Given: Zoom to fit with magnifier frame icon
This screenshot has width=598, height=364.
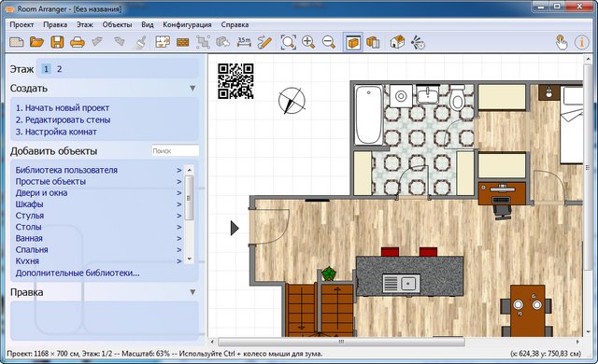Looking at the screenshot, I should pyautogui.click(x=288, y=42).
